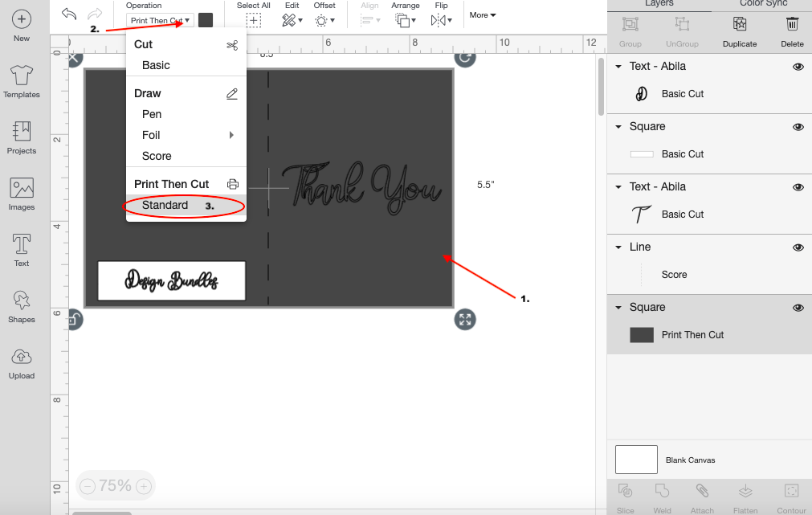Collapse the second Text - Abila layer group
Image resolution: width=812 pixels, height=515 pixels.
click(x=618, y=187)
